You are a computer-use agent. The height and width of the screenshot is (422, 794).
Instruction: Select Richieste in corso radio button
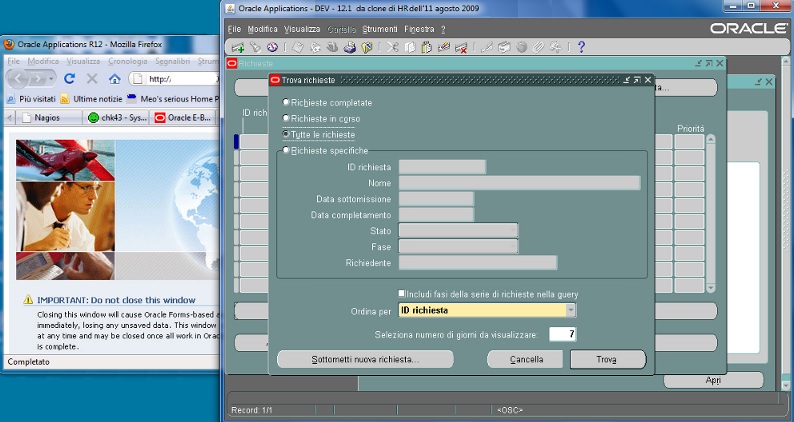point(286,118)
